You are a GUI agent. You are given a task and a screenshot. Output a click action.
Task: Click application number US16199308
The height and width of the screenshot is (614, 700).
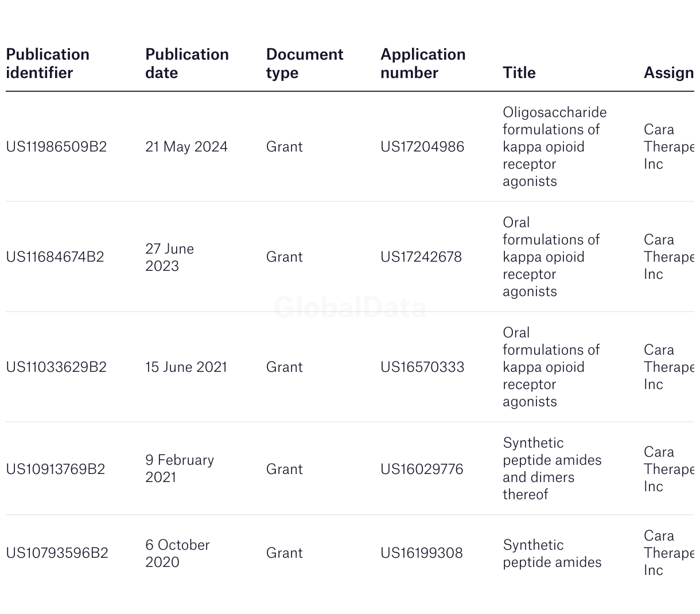point(421,553)
